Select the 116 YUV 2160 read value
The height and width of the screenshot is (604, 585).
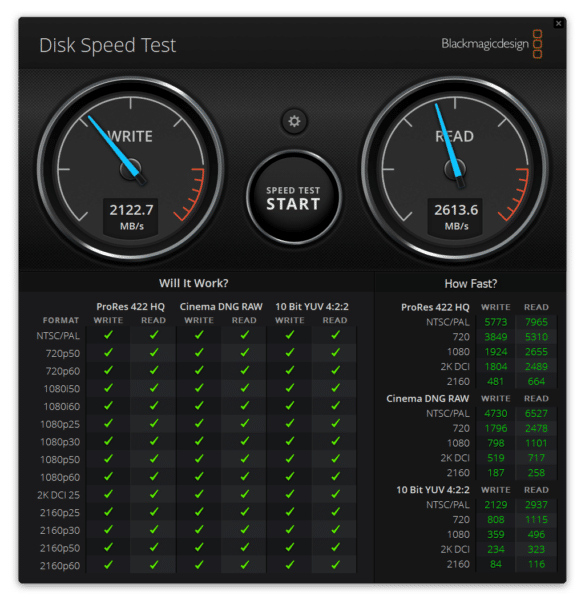point(536,564)
